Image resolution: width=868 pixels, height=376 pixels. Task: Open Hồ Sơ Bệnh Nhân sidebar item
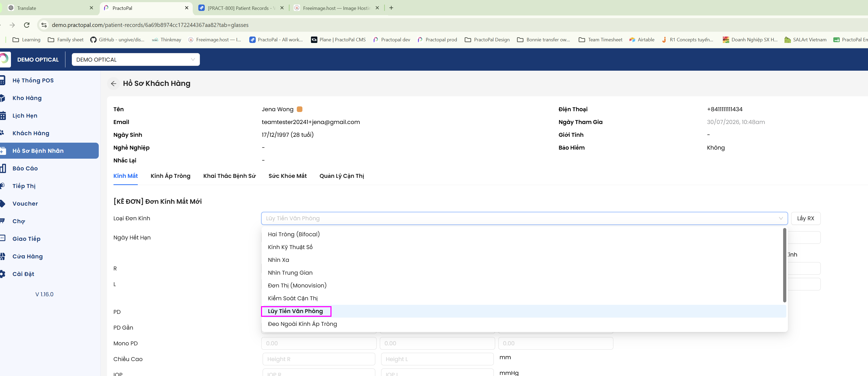(x=49, y=151)
